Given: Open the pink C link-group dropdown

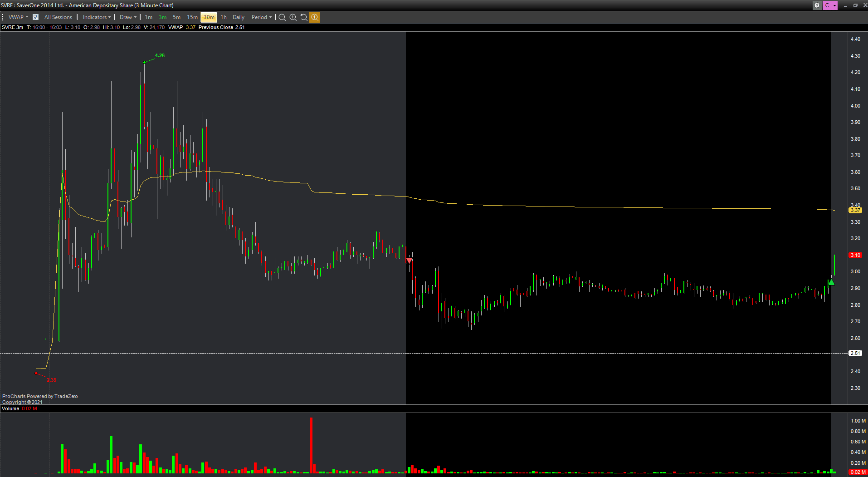Looking at the screenshot, I should 830,5.
